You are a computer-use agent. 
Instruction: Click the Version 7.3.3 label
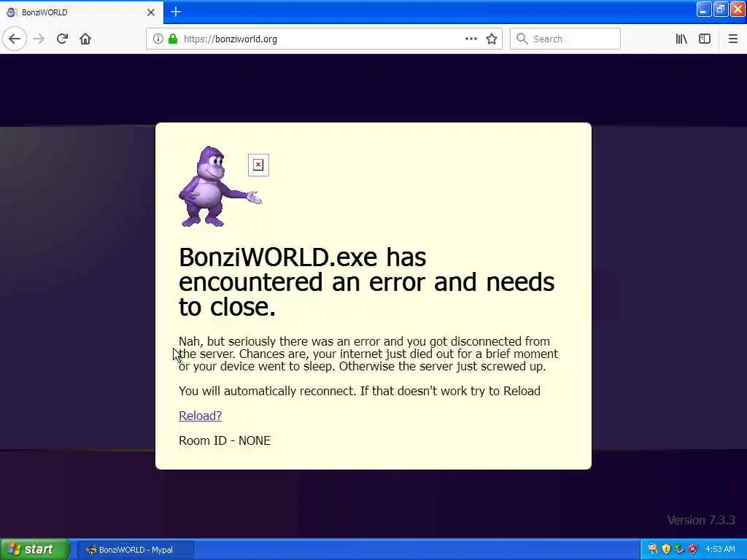click(701, 520)
